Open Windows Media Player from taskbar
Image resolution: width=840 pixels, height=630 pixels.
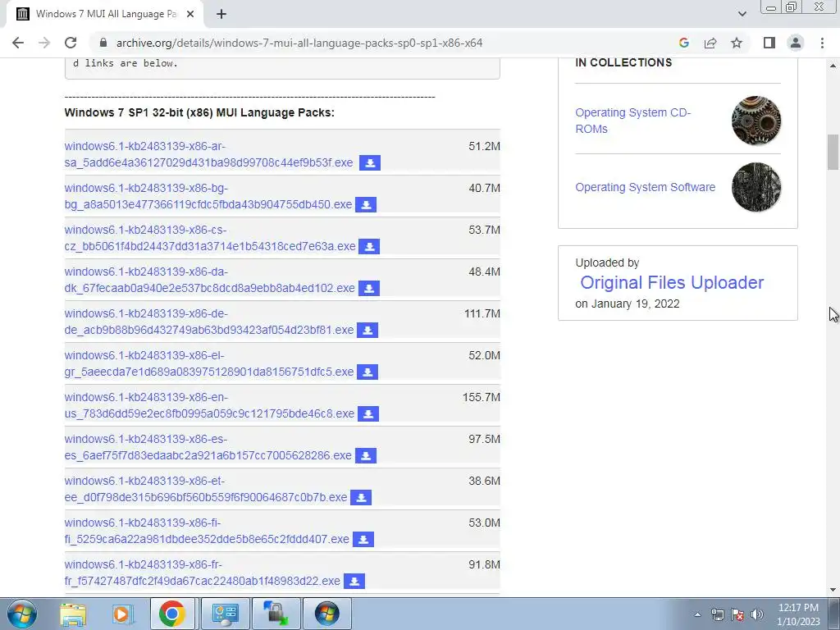[122, 614]
